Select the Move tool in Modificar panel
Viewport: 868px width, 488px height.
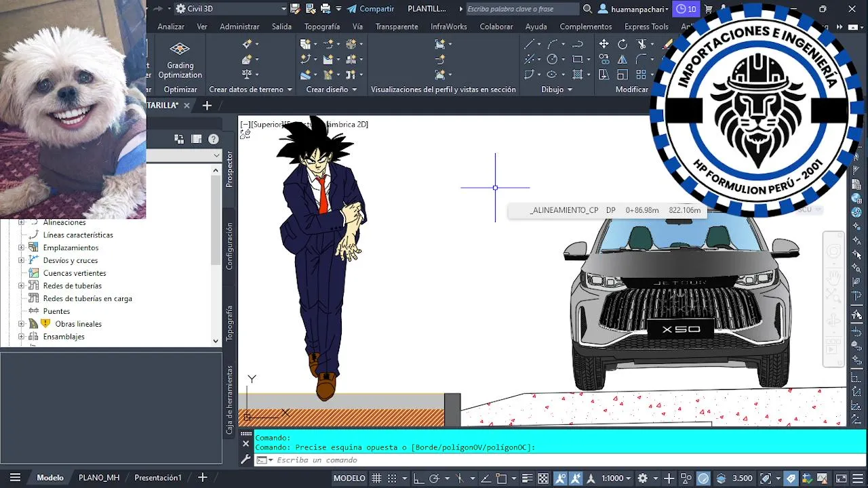coord(604,43)
